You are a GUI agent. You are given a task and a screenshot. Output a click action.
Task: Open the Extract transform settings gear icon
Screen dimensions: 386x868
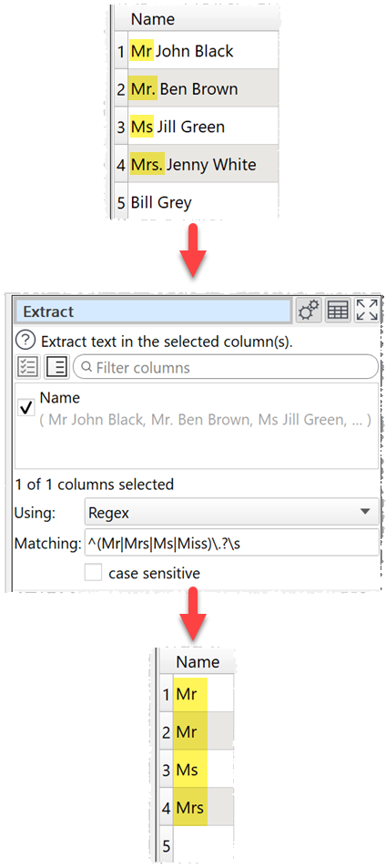pos(310,311)
